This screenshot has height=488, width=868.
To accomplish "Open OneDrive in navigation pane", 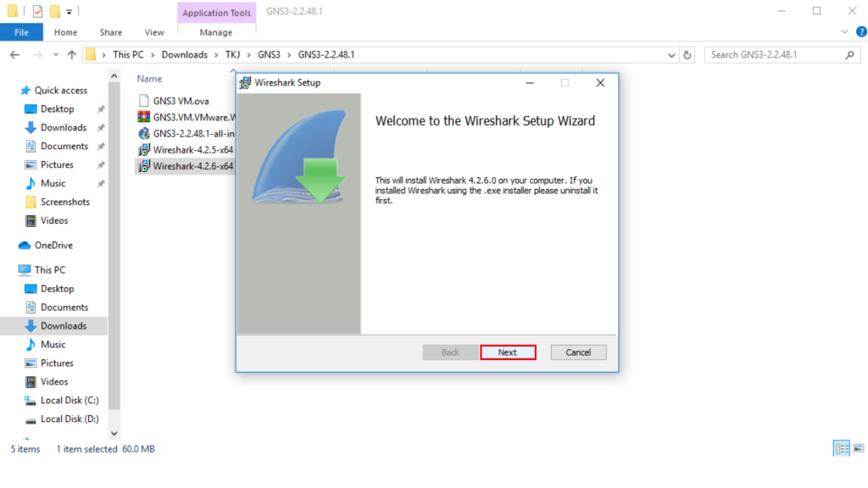I will 53,246.
